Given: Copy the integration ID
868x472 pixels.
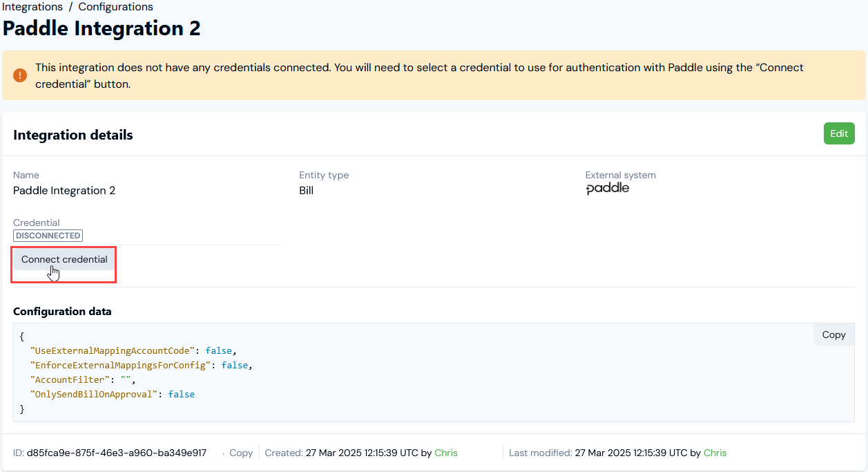Looking at the screenshot, I should pos(241,453).
